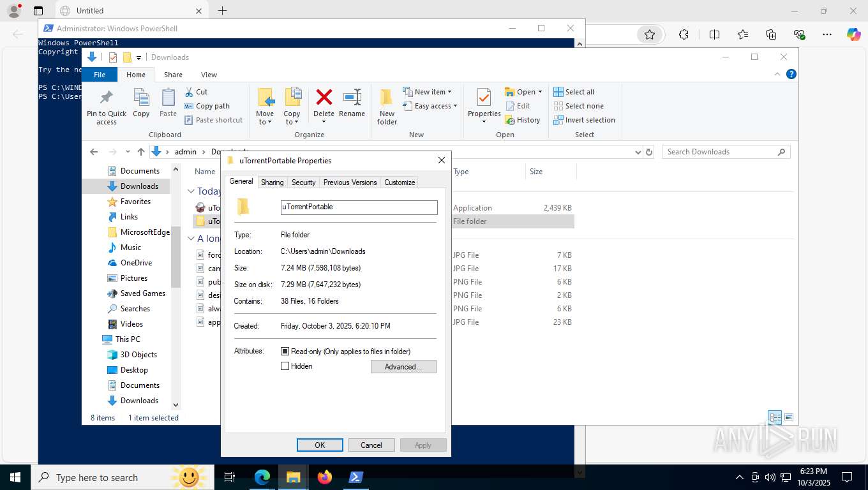Open the Customize properties tab
Image resolution: width=868 pixels, height=490 pixels.
[400, 182]
